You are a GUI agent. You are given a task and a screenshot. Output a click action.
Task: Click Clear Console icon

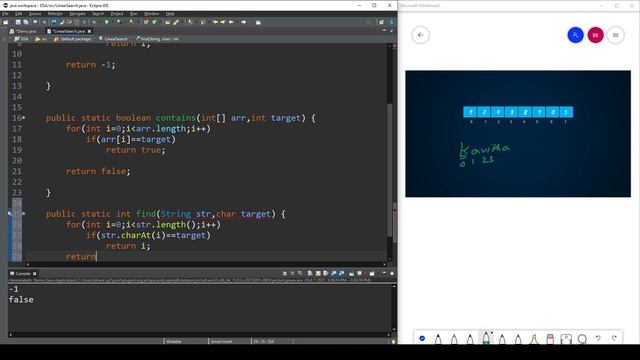(x=310, y=273)
